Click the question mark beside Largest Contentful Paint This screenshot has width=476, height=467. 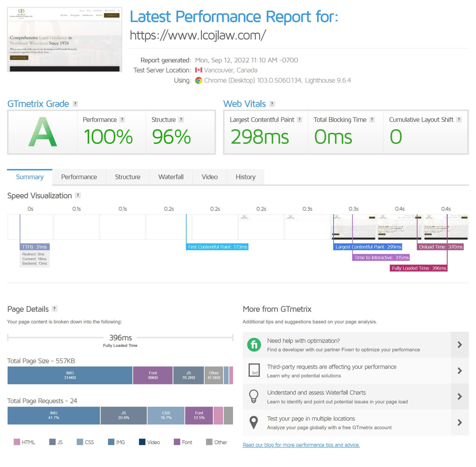click(x=299, y=120)
